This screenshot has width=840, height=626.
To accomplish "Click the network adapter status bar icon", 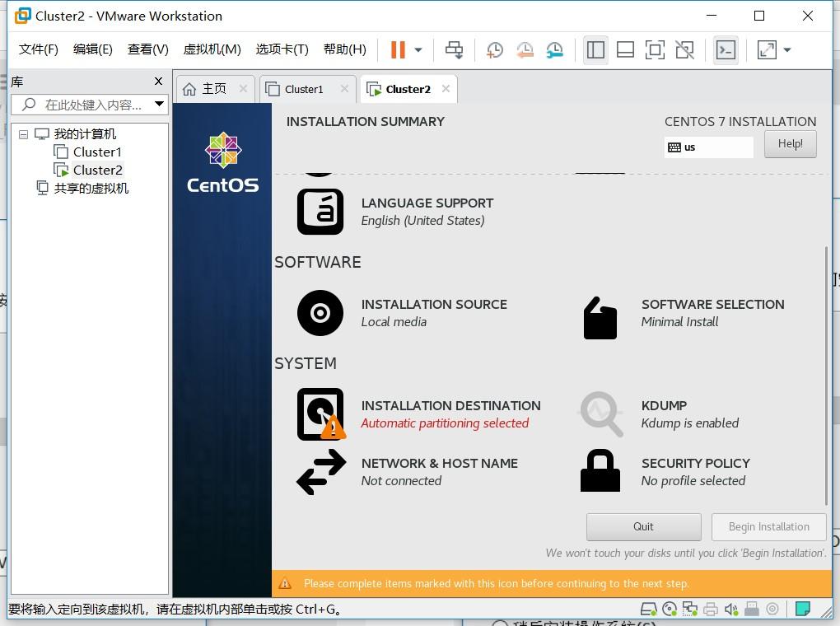I will tap(689, 610).
